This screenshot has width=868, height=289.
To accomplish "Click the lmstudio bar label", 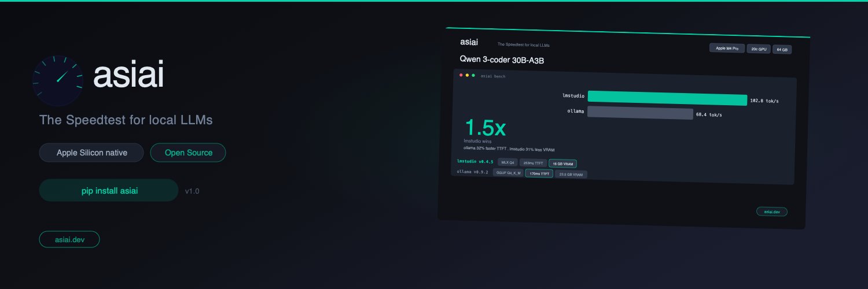I will click(573, 95).
